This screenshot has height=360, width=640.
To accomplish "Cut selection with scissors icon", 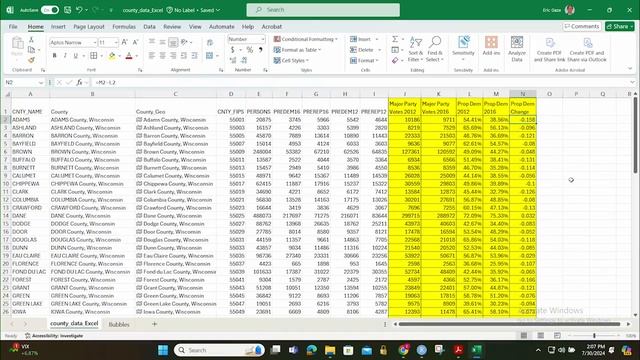I will coord(31,40).
